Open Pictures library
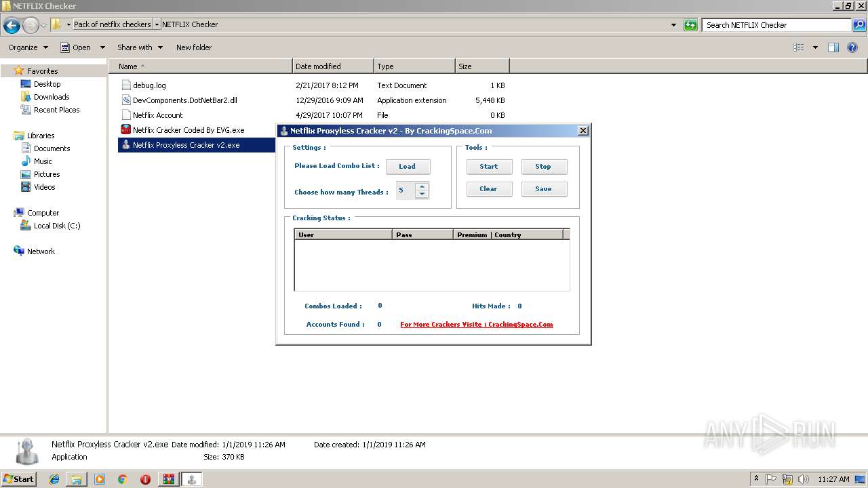The width and height of the screenshot is (868, 488). pos(47,174)
